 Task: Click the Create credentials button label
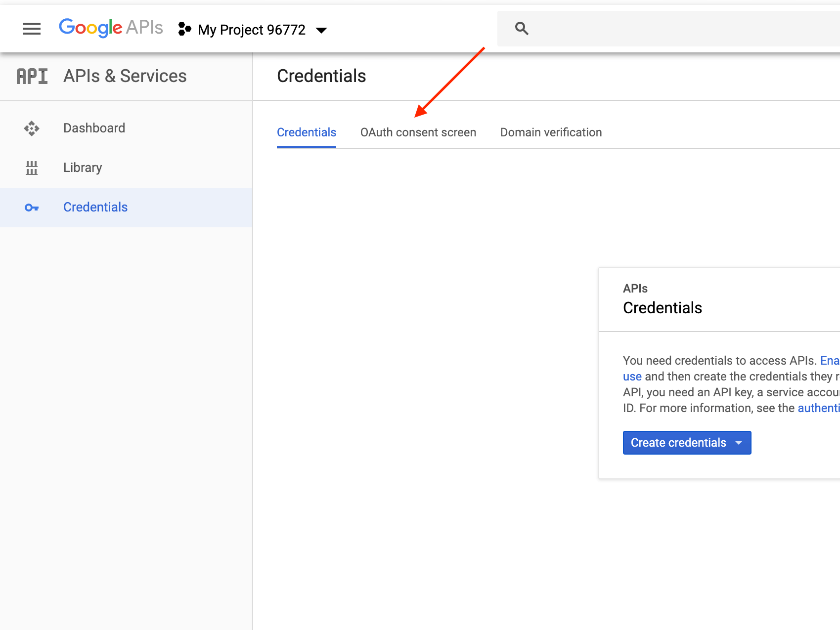pos(678,443)
